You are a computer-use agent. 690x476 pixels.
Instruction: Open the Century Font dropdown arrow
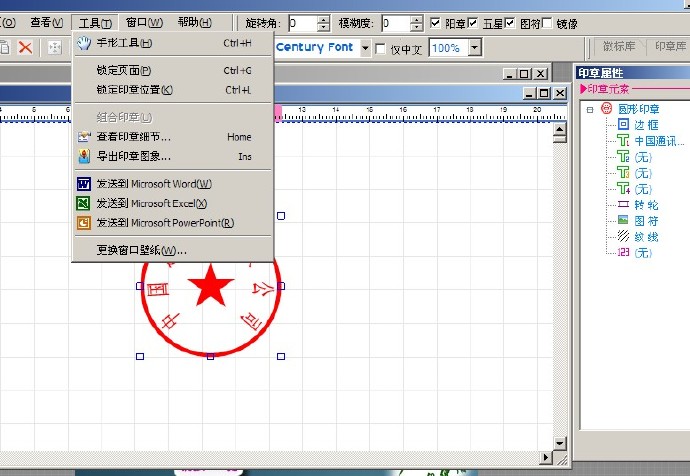point(365,48)
